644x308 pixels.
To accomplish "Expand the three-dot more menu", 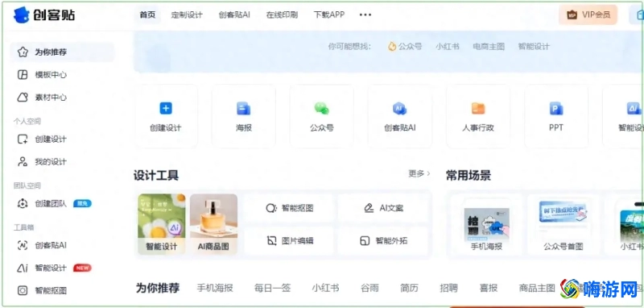I will [365, 15].
